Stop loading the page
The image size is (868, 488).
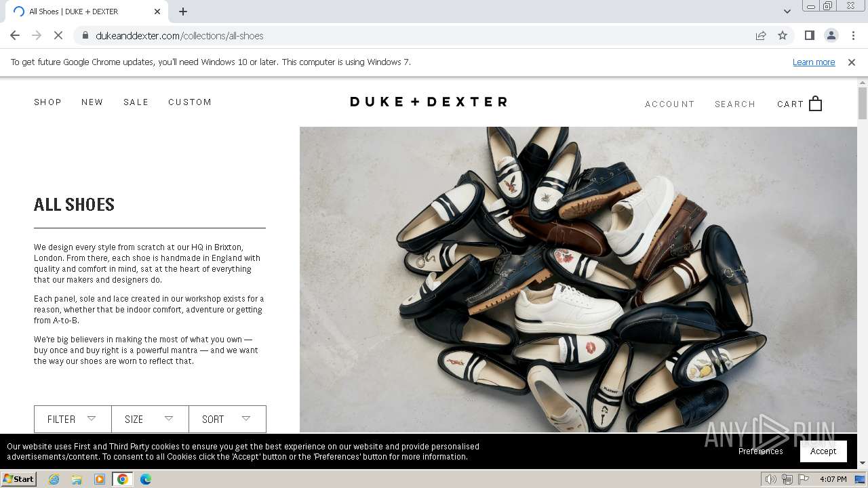[x=58, y=35]
